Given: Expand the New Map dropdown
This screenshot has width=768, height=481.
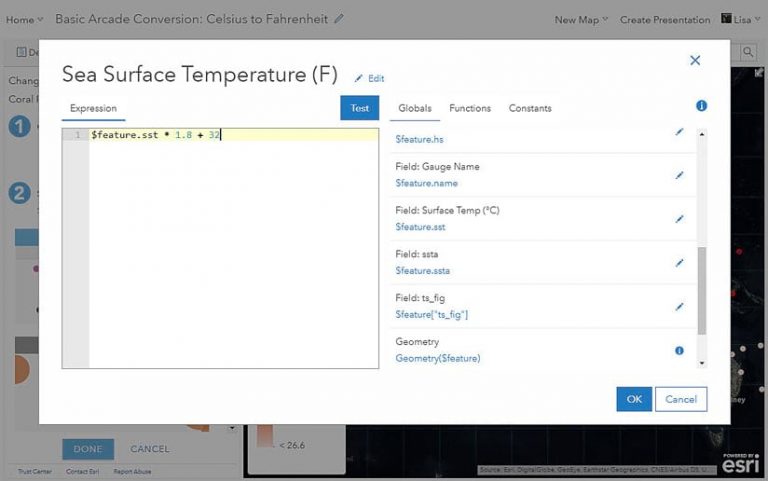Looking at the screenshot, I should point(581,20).
